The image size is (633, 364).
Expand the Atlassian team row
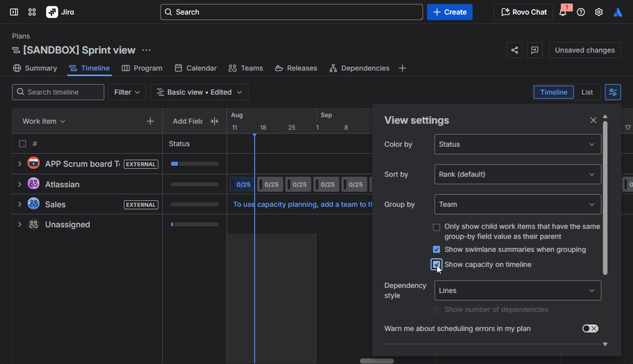(20, 184)
